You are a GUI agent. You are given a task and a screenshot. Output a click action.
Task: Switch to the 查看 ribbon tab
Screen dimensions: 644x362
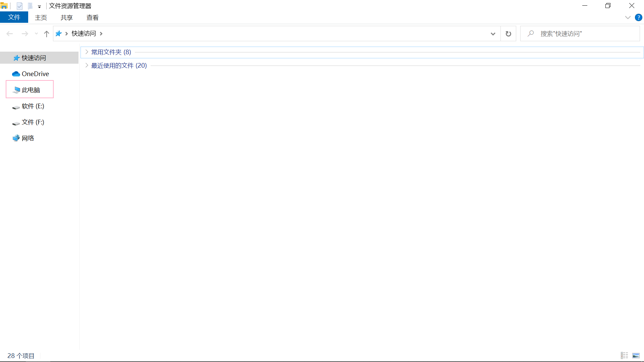click(92, 17)
